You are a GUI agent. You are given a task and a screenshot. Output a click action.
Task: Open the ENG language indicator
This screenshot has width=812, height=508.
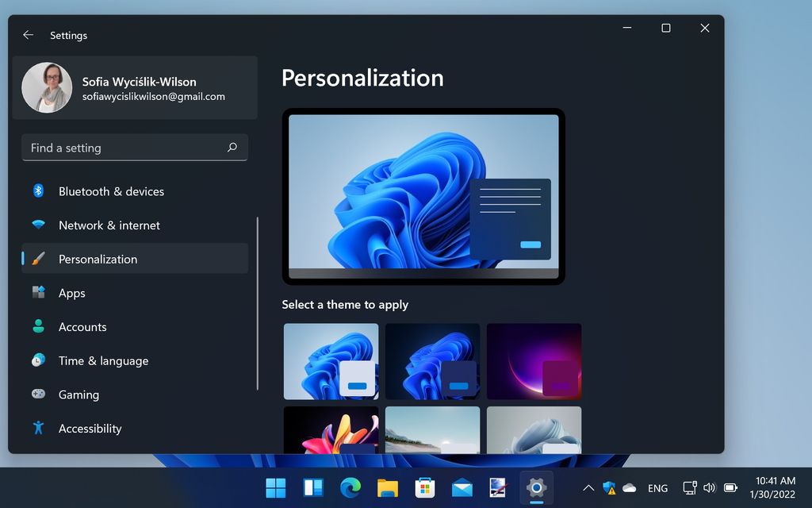pyautogui.click(x=657, y=488)
